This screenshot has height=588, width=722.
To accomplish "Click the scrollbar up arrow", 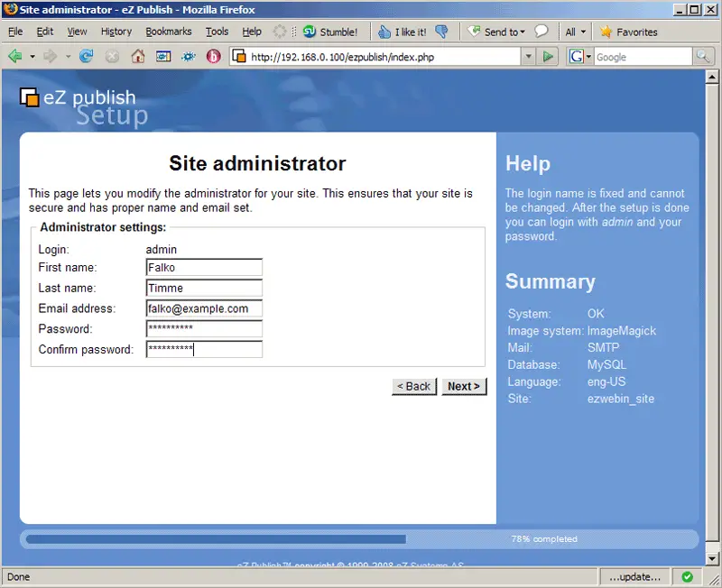I will (712, 77).
